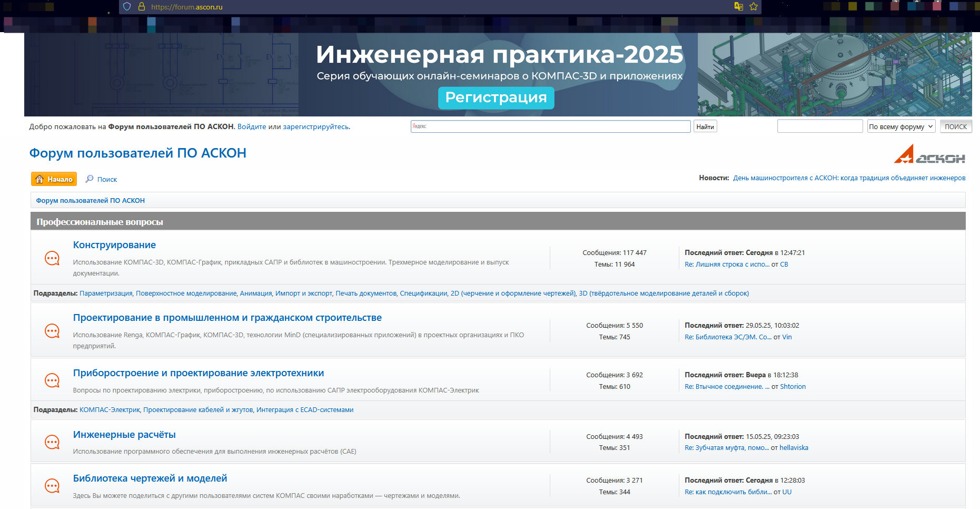This screenshot has height=509, width=980.
Task: Open the Начало home menu tab
Action: pyautogui.click(x=54, y=179)
